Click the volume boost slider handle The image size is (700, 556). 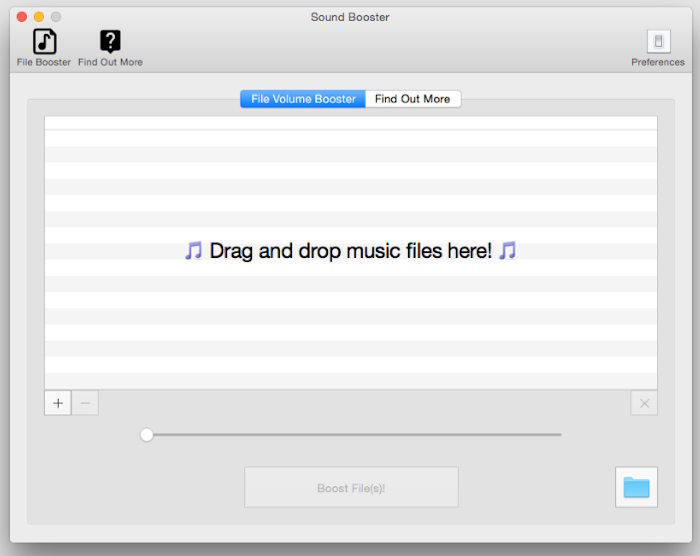(146, 435)
